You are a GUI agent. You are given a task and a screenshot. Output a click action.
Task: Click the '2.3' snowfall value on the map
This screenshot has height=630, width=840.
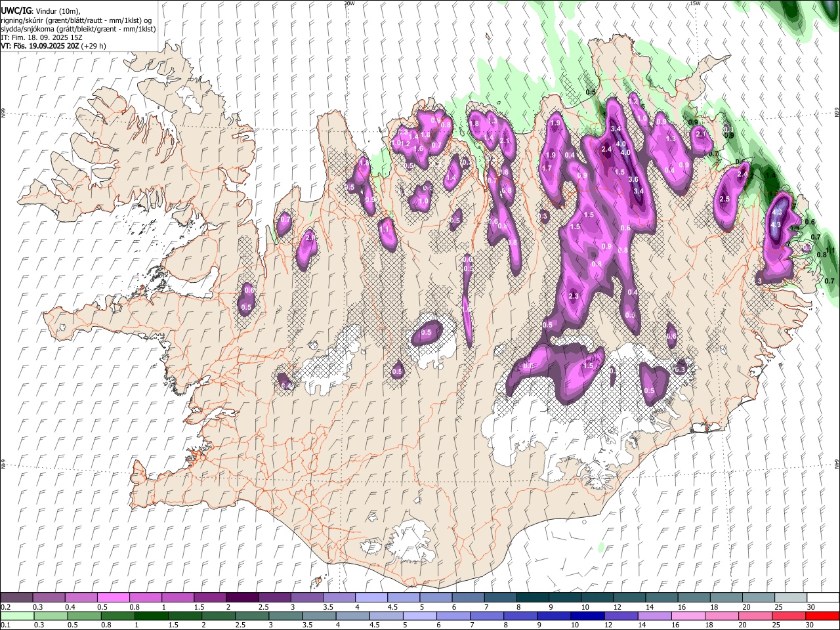pyautogui.click(x=574, y=297)
